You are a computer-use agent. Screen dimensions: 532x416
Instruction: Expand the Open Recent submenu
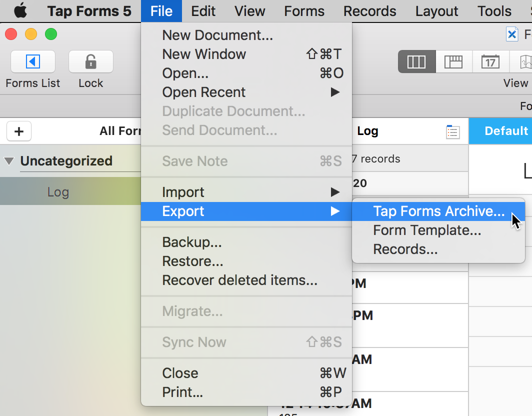246,92
